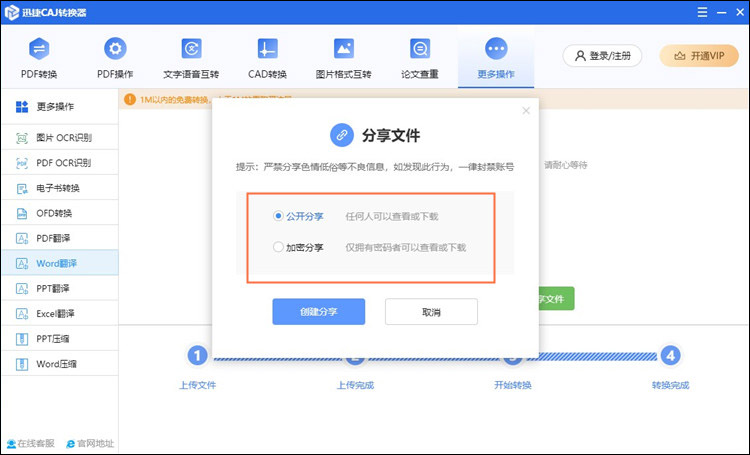
Task: Click the PDF OCR识别 sidebar icon
Action: (x=22, y=163)
